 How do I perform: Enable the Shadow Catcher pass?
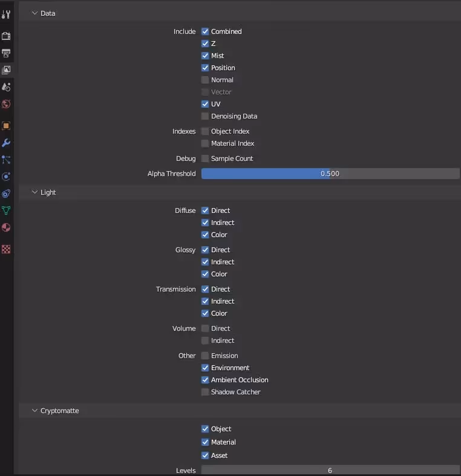tap(205, 392)
